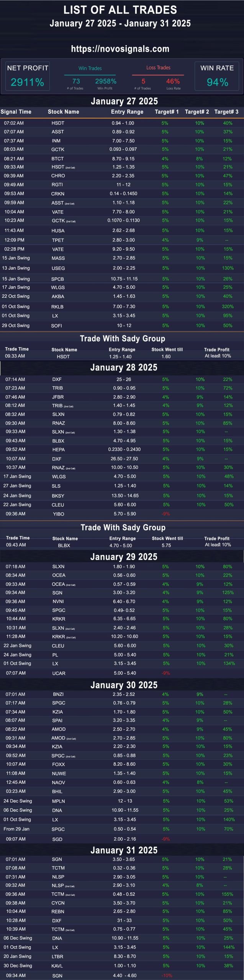Click the Target# 3 column header
This screenshot has height=980, width=244.
pyautogui.click(x=226, y=112)
